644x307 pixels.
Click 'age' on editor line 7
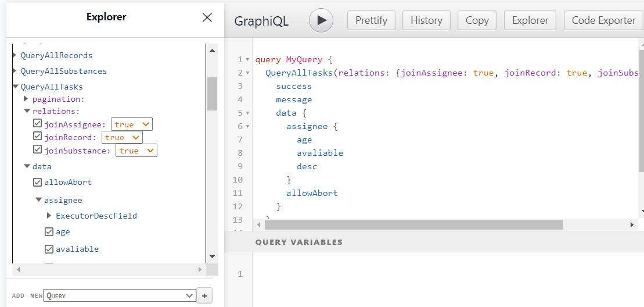[304, 140]
